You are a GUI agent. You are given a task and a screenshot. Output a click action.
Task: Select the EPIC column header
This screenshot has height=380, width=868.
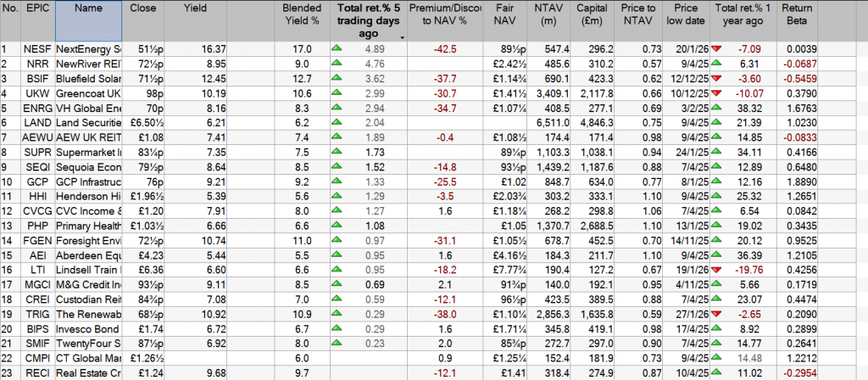pos(36,8)
